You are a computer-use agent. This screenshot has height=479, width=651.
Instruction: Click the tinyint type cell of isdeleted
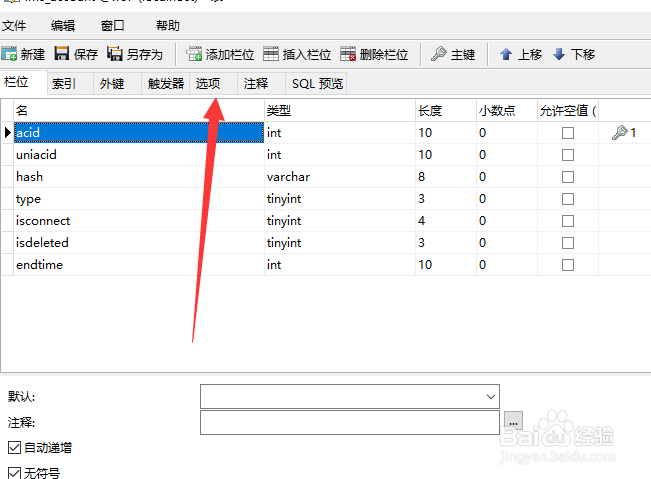click(340, 242)
